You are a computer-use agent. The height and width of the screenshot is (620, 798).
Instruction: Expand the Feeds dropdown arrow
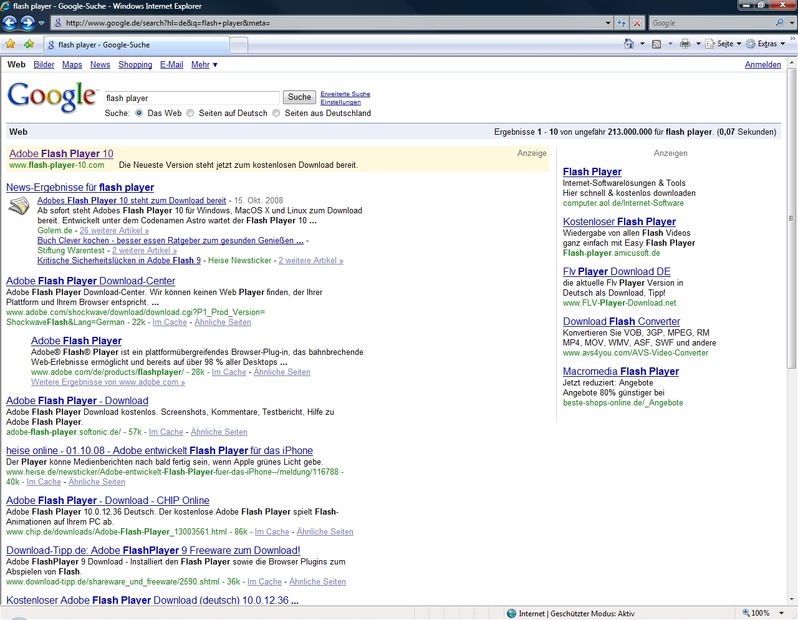[670, 44]
